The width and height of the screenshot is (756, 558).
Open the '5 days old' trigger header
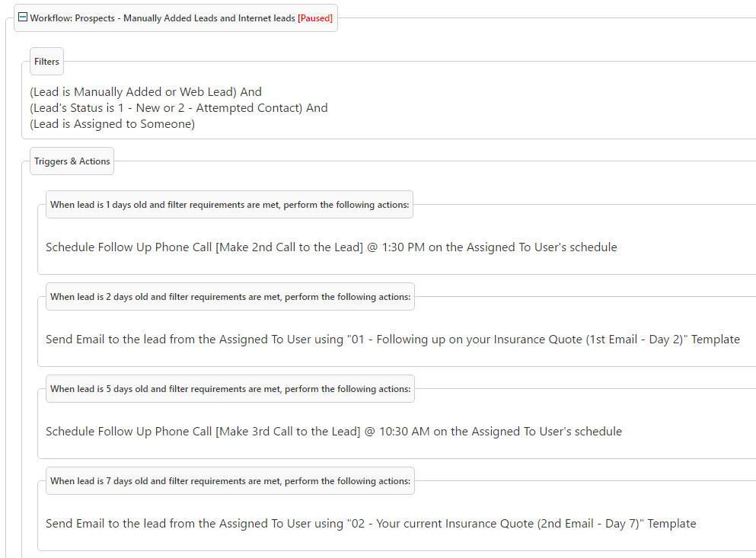[x=229, y=389]
